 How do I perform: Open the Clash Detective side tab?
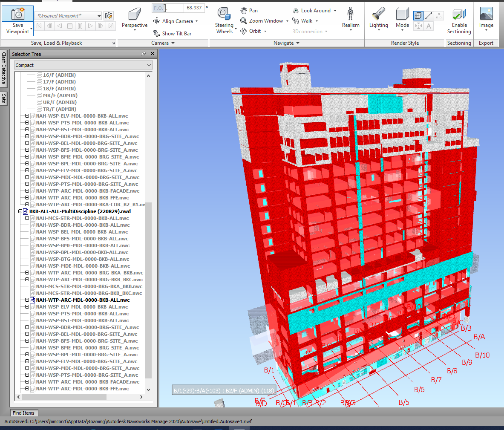pos(4,68)
